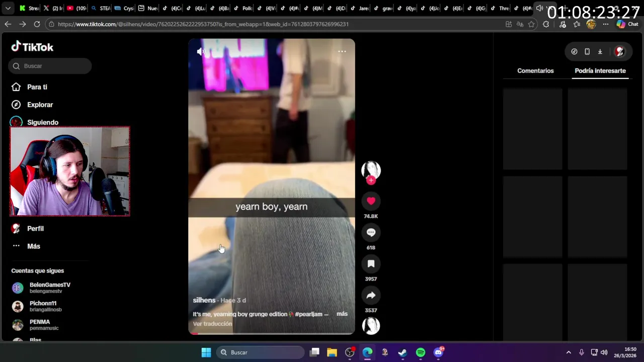644x362 pixels.
Task: Switch to the Steam search browser tab
Action: [100, 9]
